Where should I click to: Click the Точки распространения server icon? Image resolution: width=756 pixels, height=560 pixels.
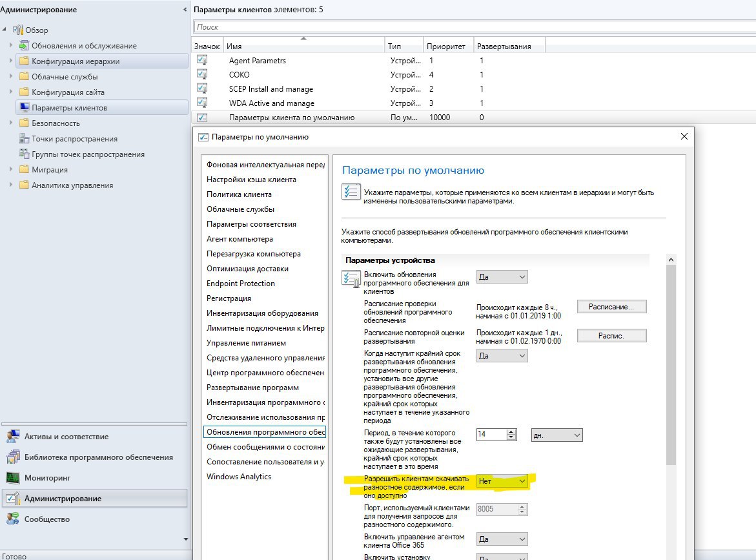[24, 138]
